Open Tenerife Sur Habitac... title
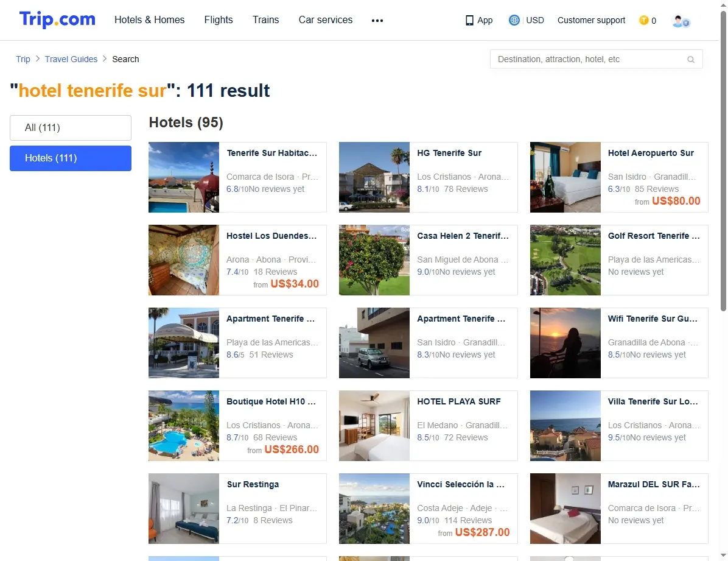This screenshot has height=561, width=728. [272, 153]
